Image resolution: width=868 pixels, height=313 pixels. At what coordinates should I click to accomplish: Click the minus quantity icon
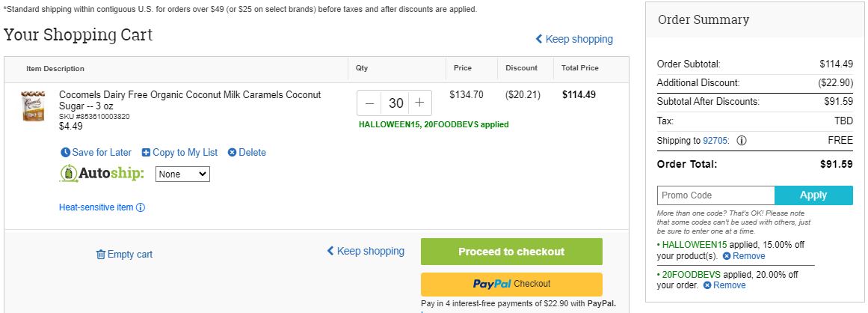pos(370,103)
